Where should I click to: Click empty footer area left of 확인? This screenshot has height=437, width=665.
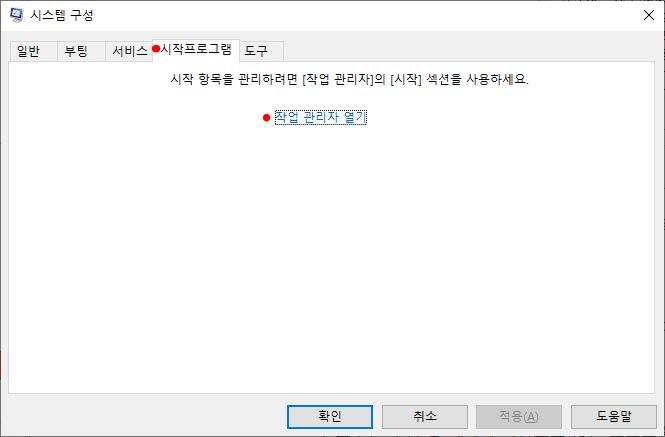144,417
